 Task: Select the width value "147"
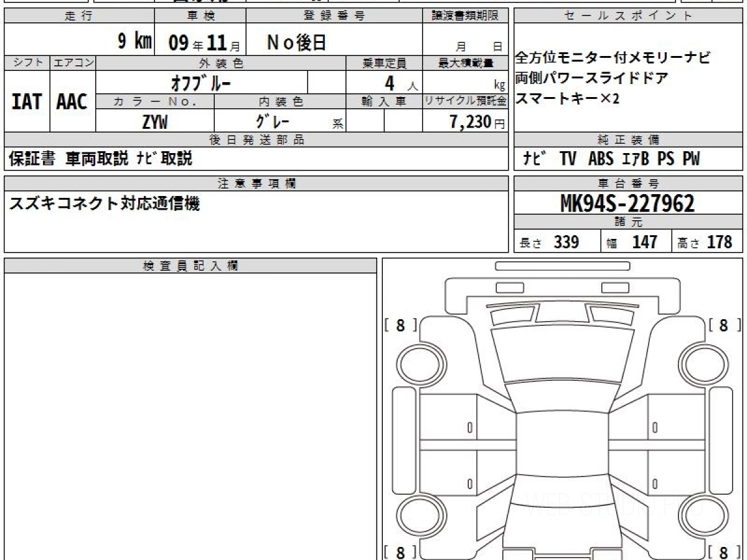(644, 242)
